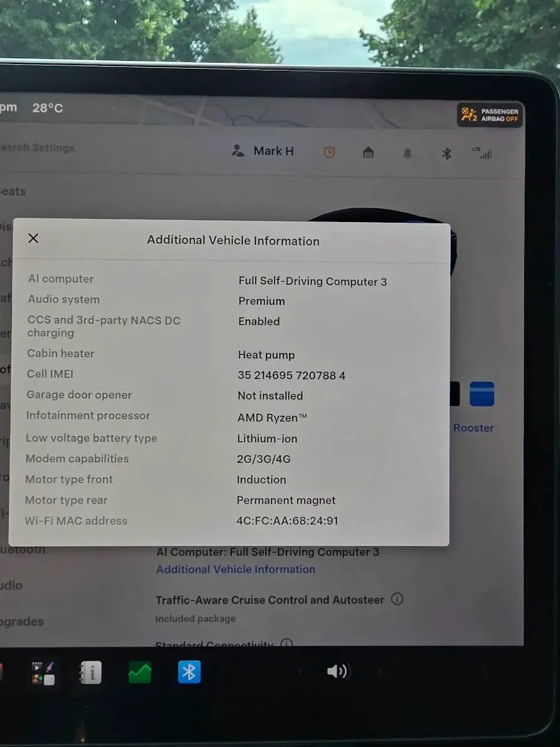Tap the 28°C outside temperature reading

[48, 108]
